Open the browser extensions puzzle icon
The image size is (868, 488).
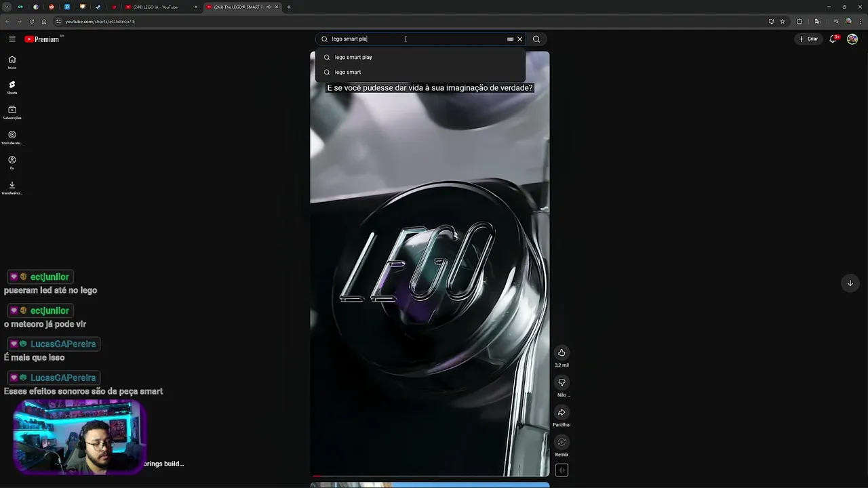click(x=800, y=22)
